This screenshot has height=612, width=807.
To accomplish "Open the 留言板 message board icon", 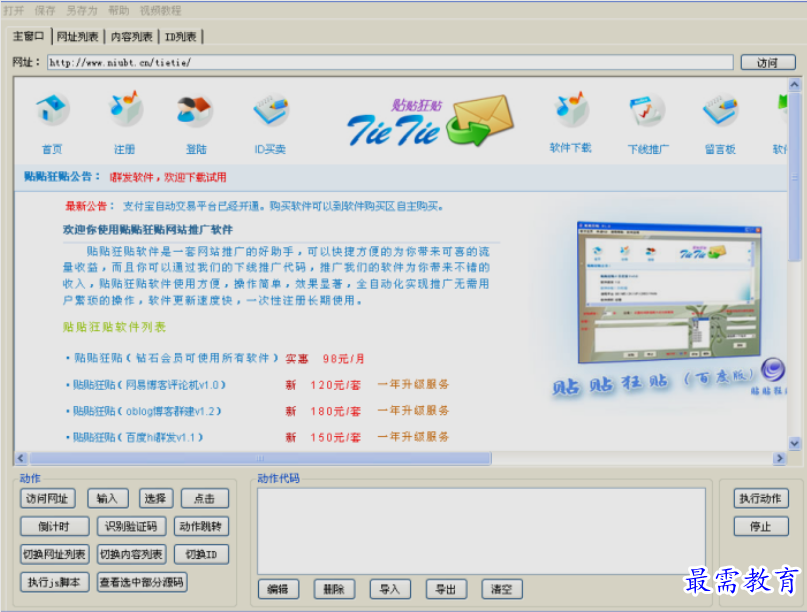I will coord(721,110).
